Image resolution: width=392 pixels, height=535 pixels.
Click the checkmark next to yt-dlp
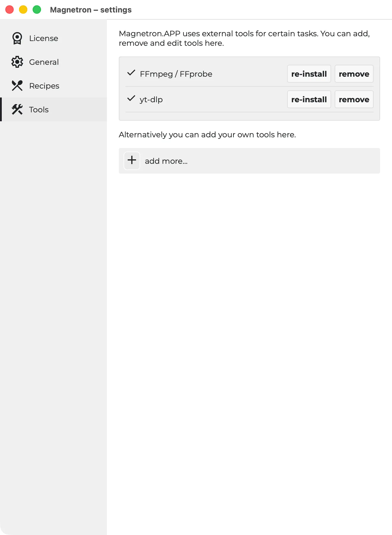[131, 98]
